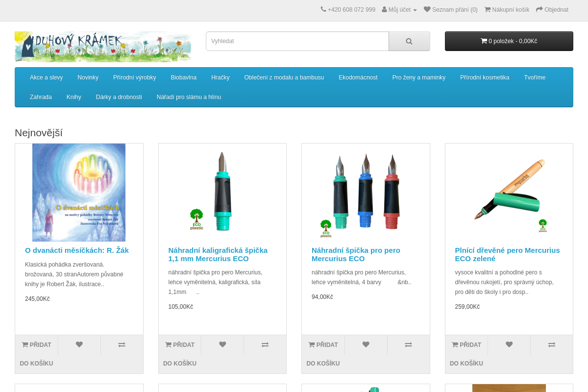Expand Můj účet account dropdown
588x392 pixels.
coord(399,10)
